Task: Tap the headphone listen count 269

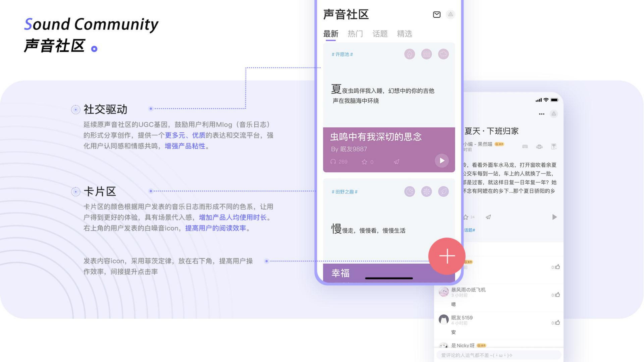Action: [339, 162]
